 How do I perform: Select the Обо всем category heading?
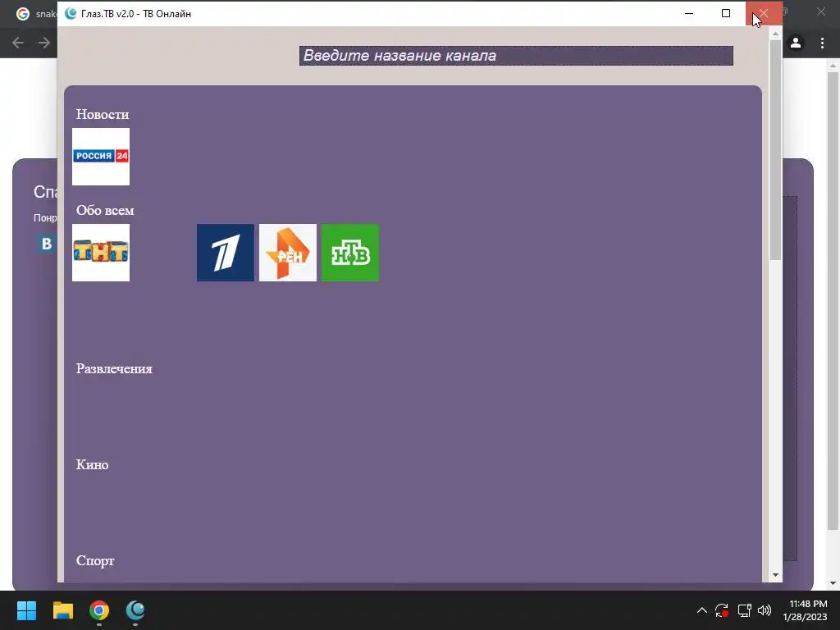click(x=105, y=210)
